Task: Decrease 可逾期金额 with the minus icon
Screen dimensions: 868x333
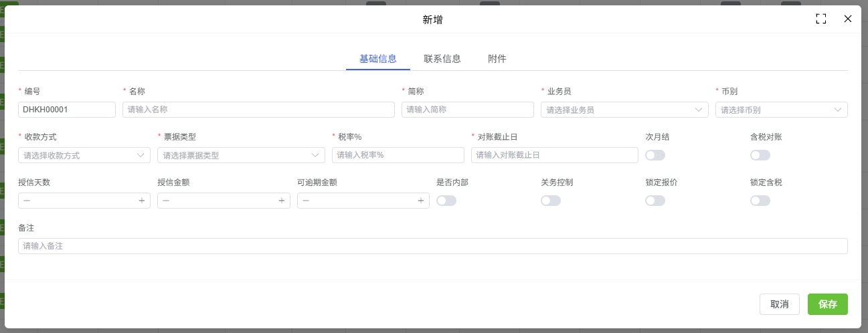Action: pyautogui.click(x=306, y=201)
